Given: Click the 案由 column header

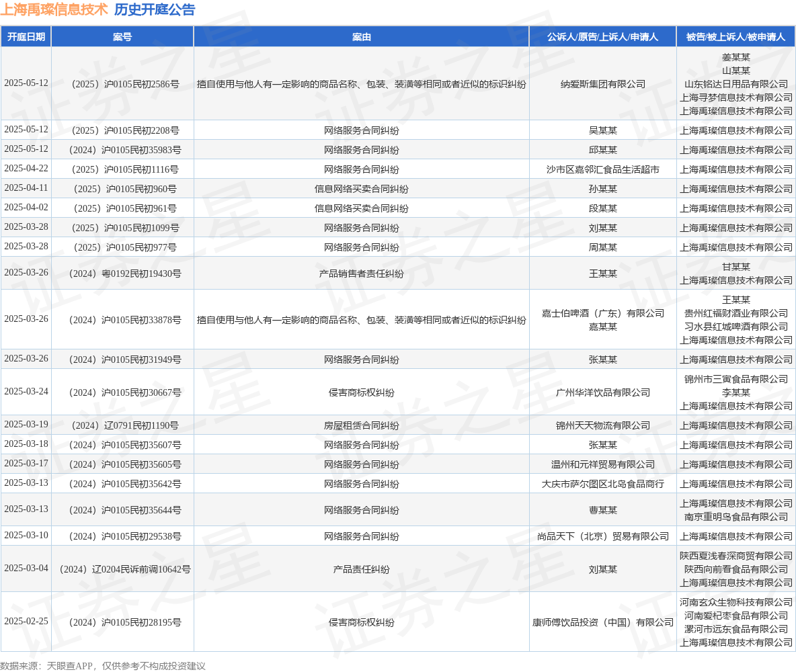Looking at the screenshot, I should tap(362, 37).
